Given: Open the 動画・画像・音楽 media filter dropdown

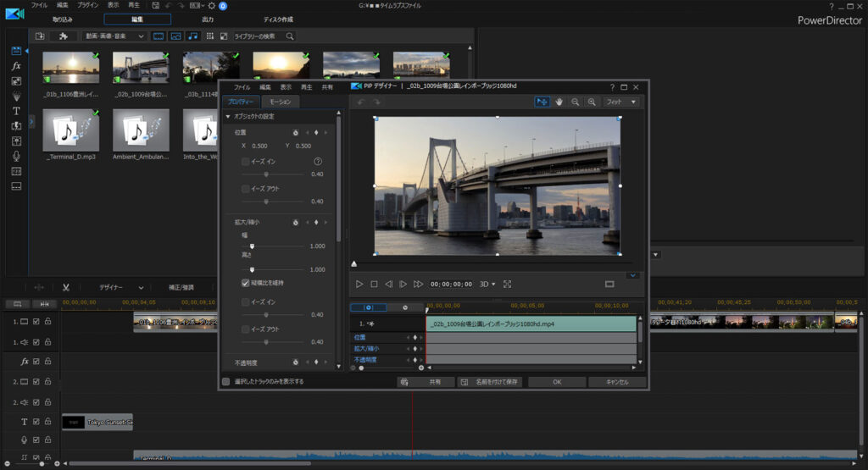Looking at the screenshot, I should tap(114, 36).
